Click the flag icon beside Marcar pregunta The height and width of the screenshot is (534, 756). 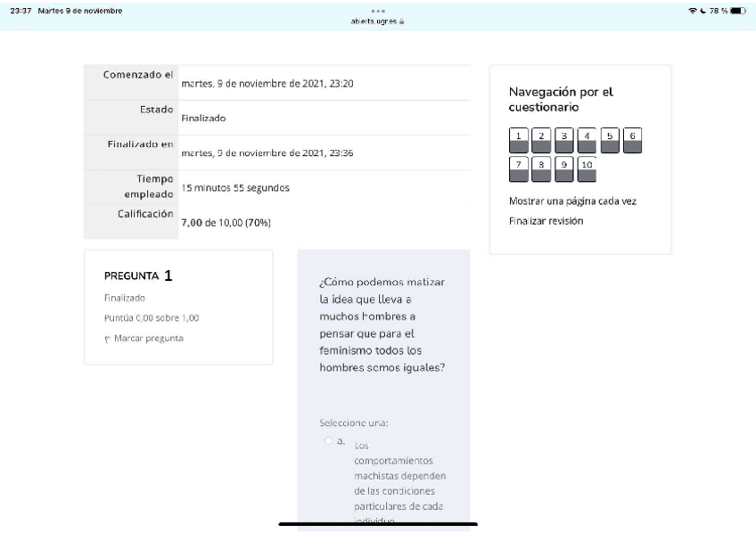(x=107, y=340)
